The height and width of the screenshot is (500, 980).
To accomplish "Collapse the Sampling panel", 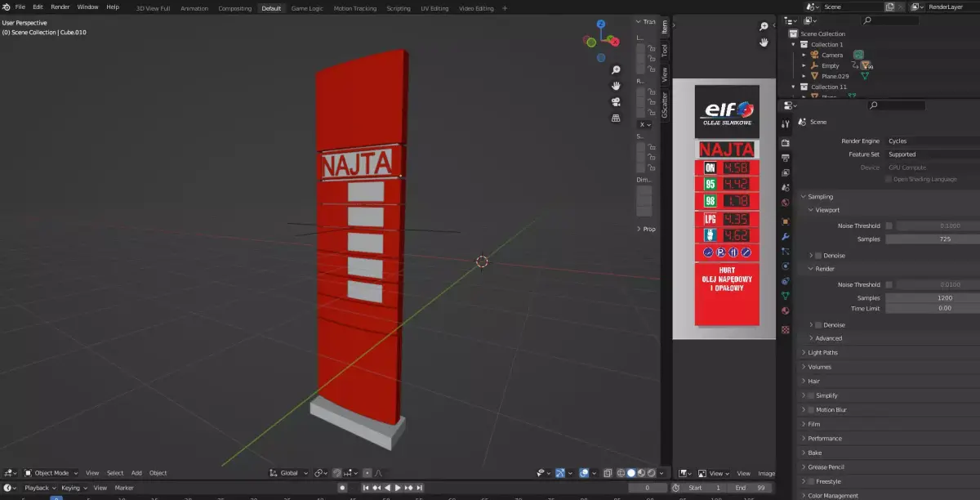I will tap(821, 197).
